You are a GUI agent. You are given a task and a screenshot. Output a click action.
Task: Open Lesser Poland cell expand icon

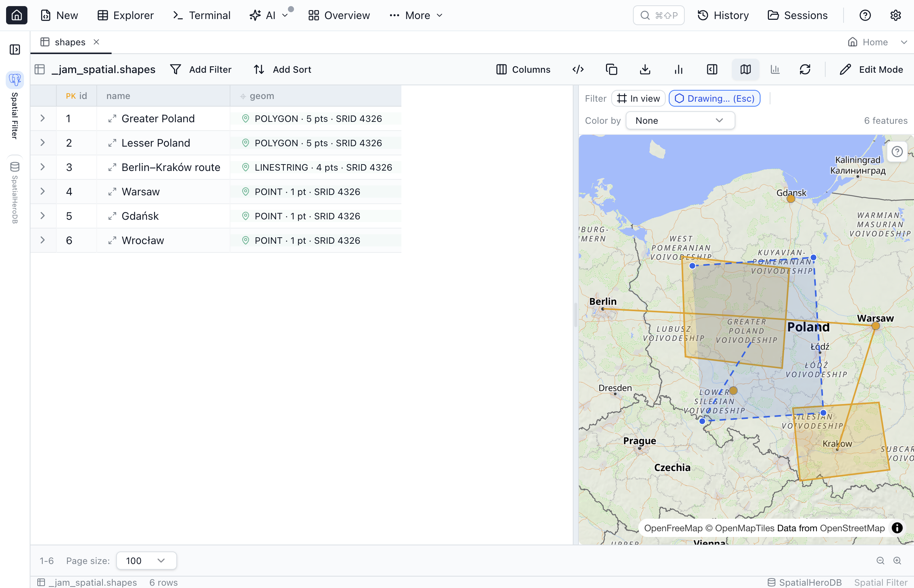pos(112,143)
